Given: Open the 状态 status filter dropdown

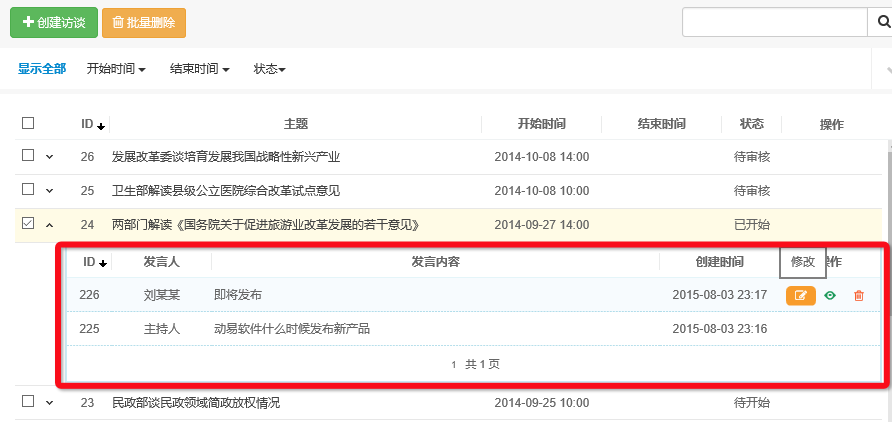Looking at the screenshot, I should tap(270, 69).
